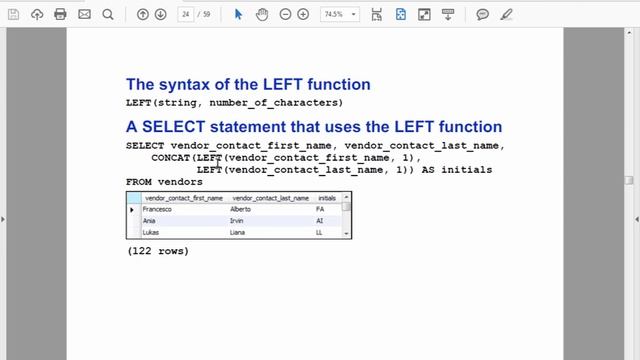Click heading 'A SELECT statement that uses the LEFT function'
The height and width of the screenshot is (360, 640).
[x=314, y=127]
